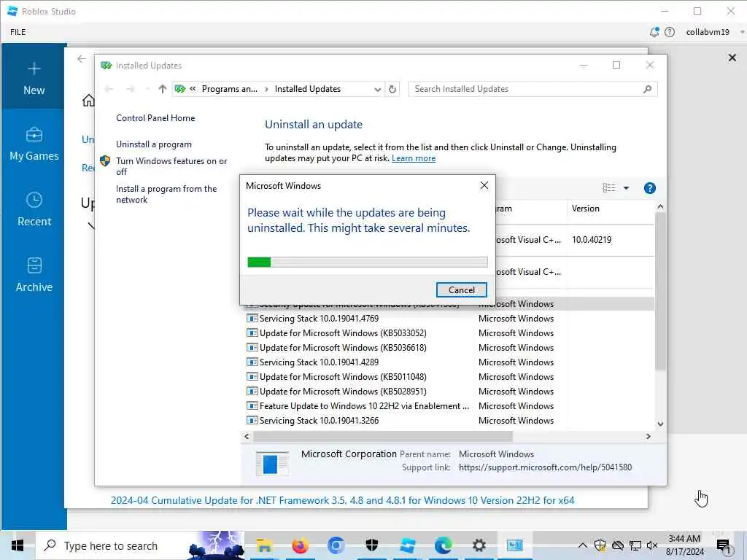Click the taskbar search box

pyautogui.click(x=141, y=545)
